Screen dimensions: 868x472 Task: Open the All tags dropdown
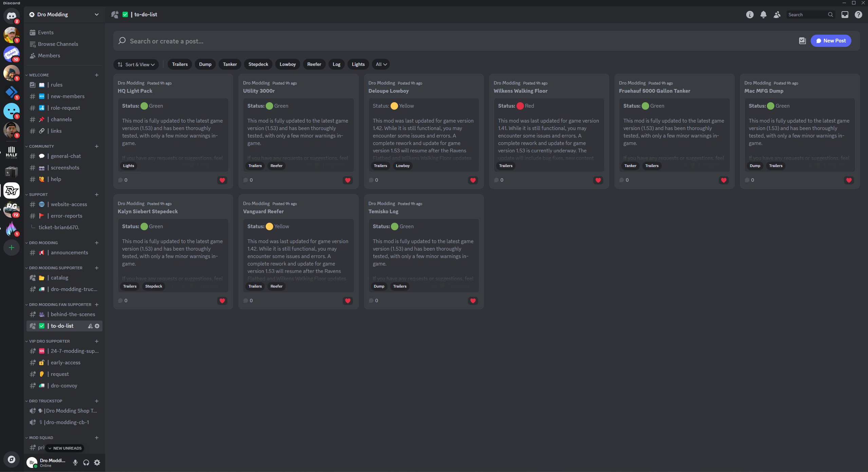381,65
